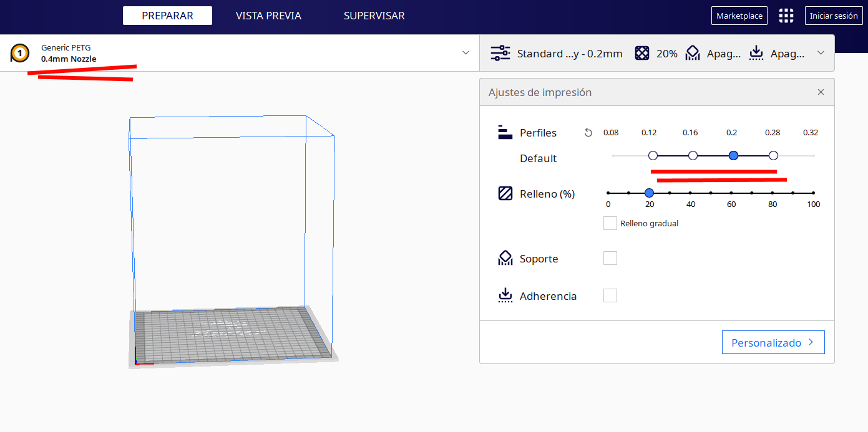Click the infill 20% icon in header
Viewport: 868px width, 432px height.
(642, 54)
